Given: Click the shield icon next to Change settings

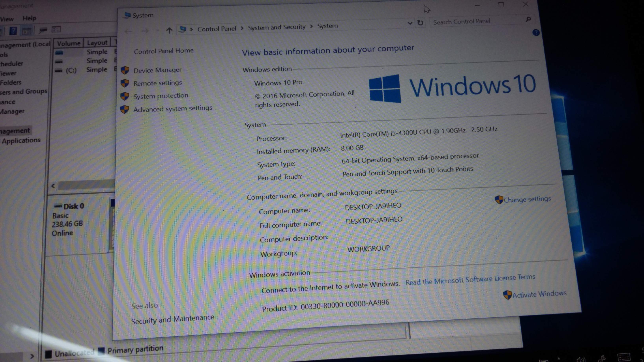Looking at the screenshot, I should [499, 200].
